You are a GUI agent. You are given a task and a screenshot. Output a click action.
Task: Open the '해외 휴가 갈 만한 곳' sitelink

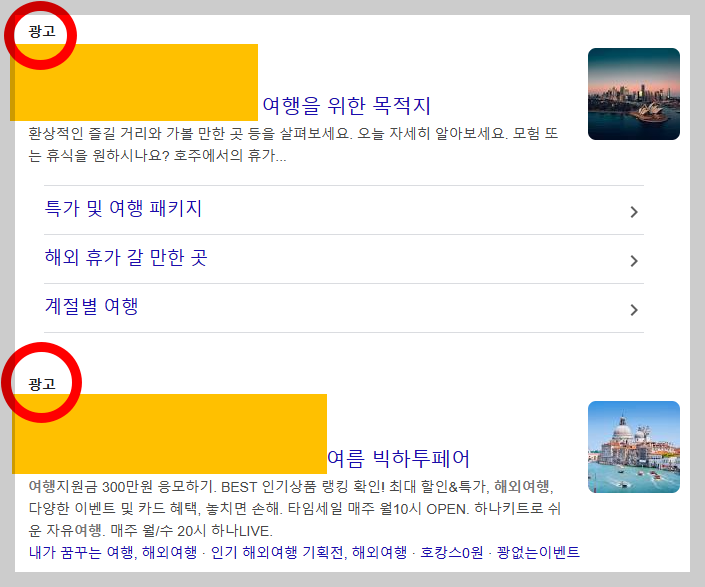click(x=126, y=258)
